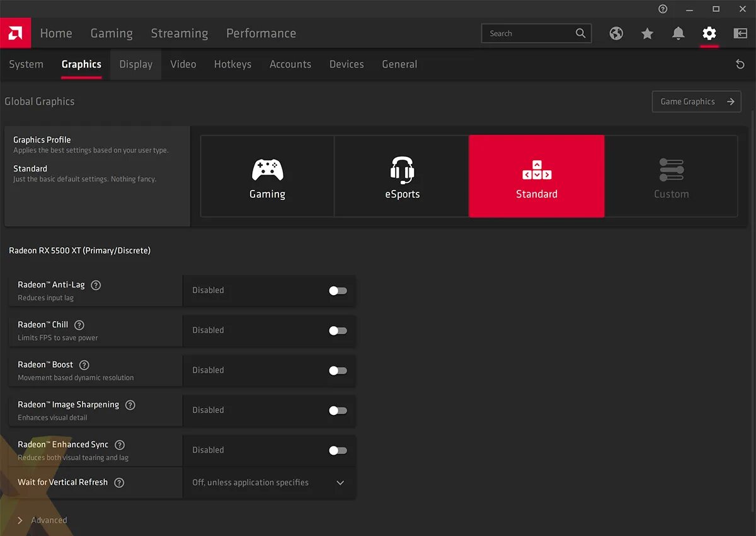
Task: Show Enhanced Sync help icon
Action: [120, 445]
